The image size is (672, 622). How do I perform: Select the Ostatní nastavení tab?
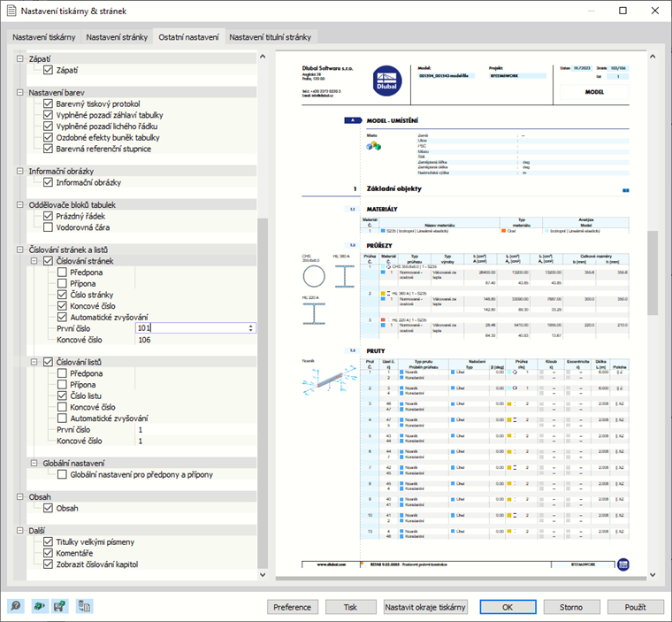[x=188, y=37]
